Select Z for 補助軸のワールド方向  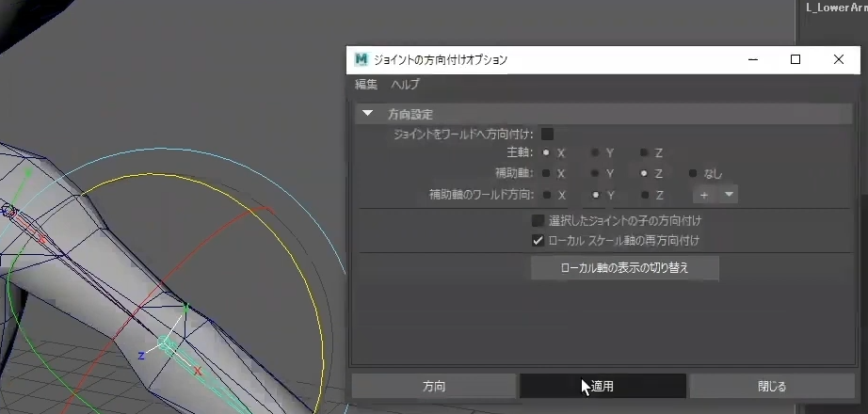(644, 195)
